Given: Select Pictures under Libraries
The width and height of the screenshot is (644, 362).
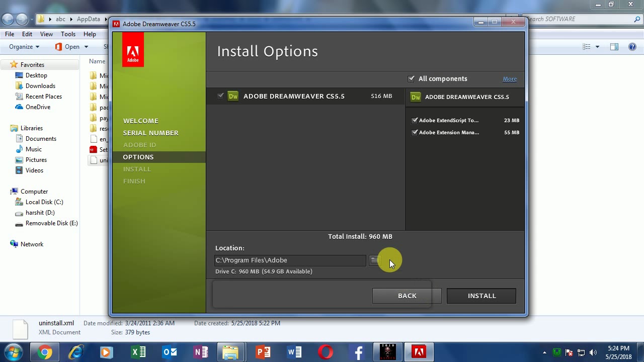Looking at the screenshot, I should pos(36,160).
